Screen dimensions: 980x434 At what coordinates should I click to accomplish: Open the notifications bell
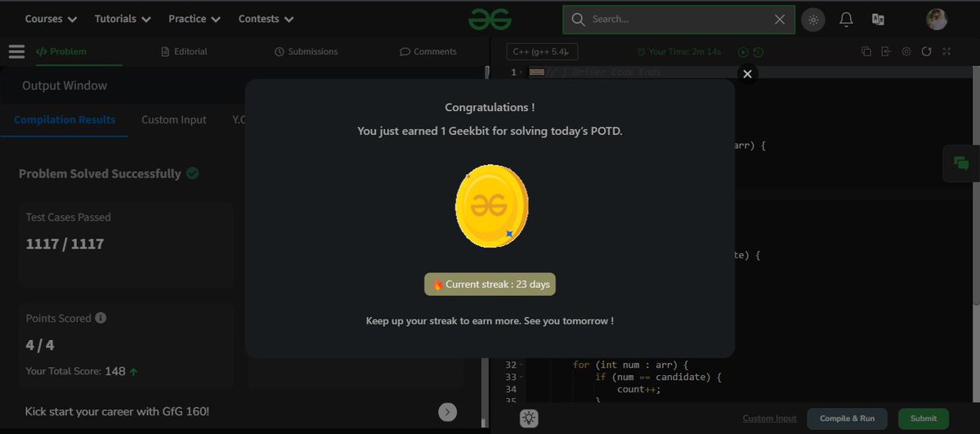click(846, 20)
